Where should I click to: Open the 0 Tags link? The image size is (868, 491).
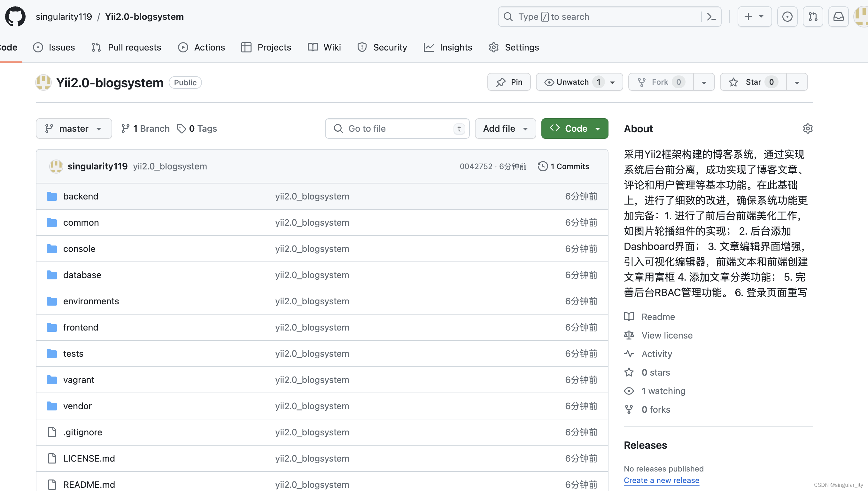coord(197,129)
